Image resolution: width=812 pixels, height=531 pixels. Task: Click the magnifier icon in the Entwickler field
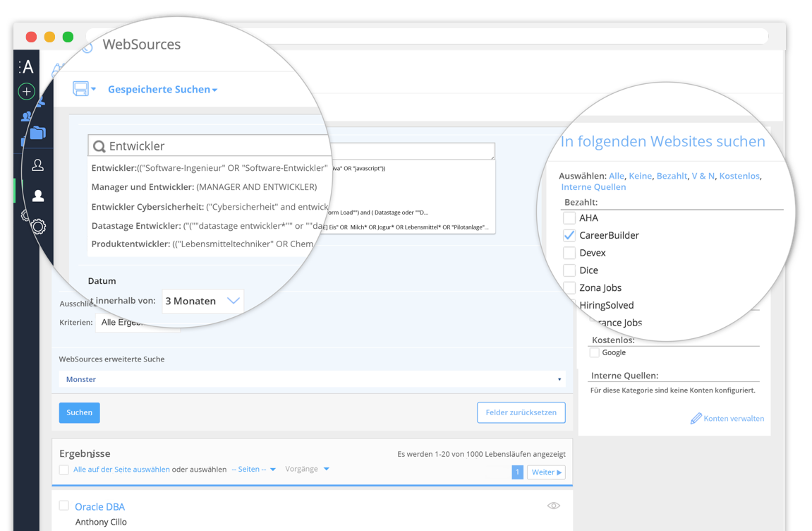(99, 147)
